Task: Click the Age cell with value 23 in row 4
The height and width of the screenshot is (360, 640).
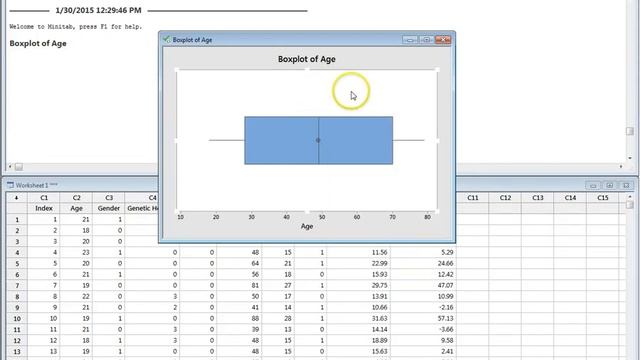Action: pyautogui.click(x=76, y=252)
